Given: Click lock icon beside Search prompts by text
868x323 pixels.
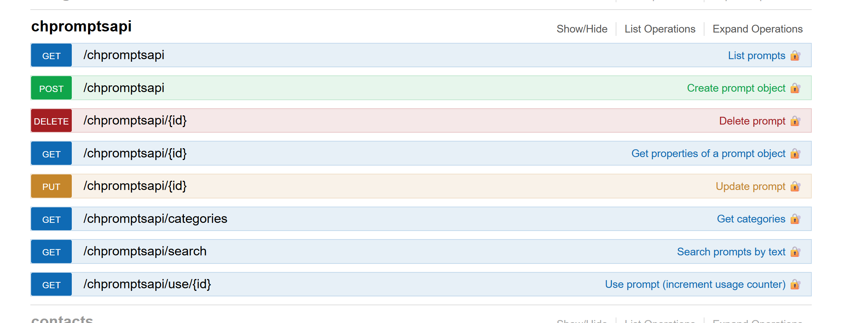Looking at the screenshot, I should [x=795, y=252].
